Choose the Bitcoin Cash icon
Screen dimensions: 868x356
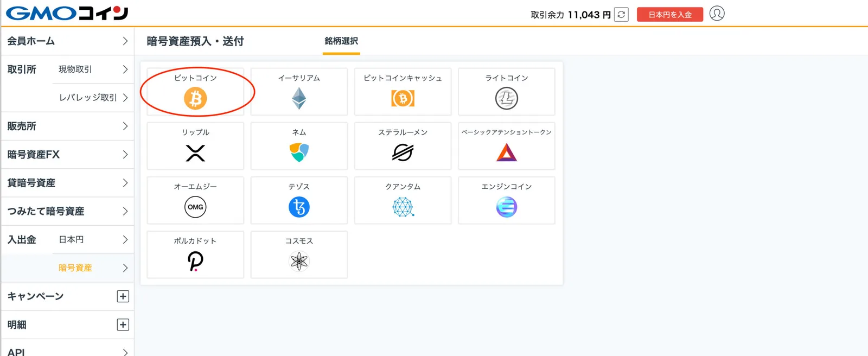[403, 99]
